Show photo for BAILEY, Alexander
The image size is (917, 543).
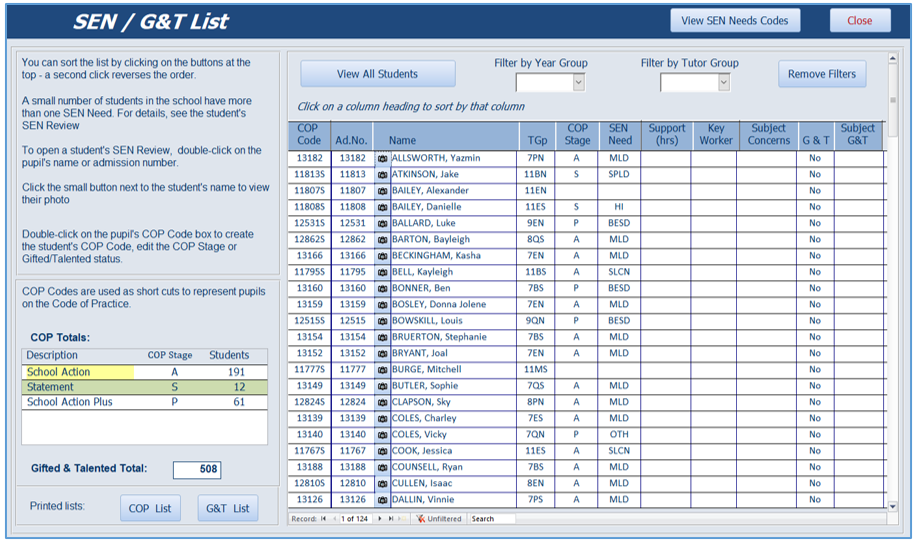click(382, 191)
